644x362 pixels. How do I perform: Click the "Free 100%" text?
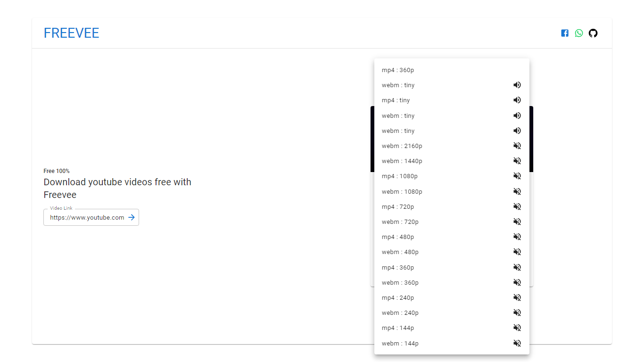coord(57,171)
